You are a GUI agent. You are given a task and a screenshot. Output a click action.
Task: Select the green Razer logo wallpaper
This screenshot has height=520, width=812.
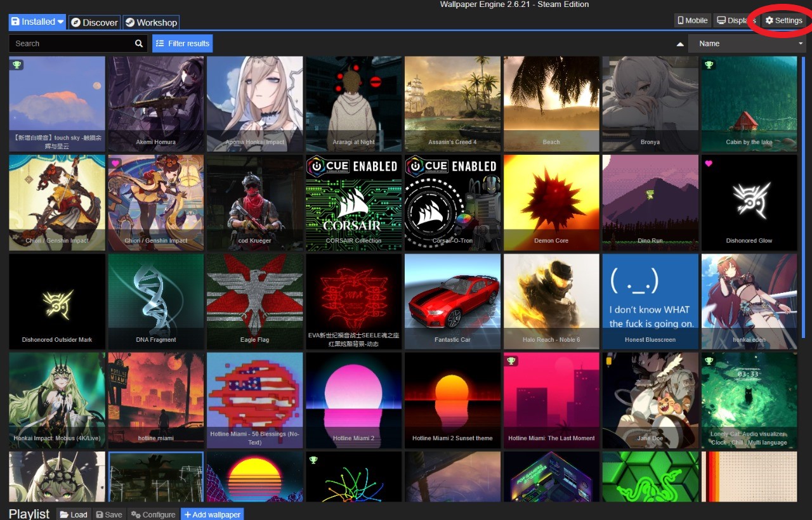pyautogui.click(x=650, y=477)
